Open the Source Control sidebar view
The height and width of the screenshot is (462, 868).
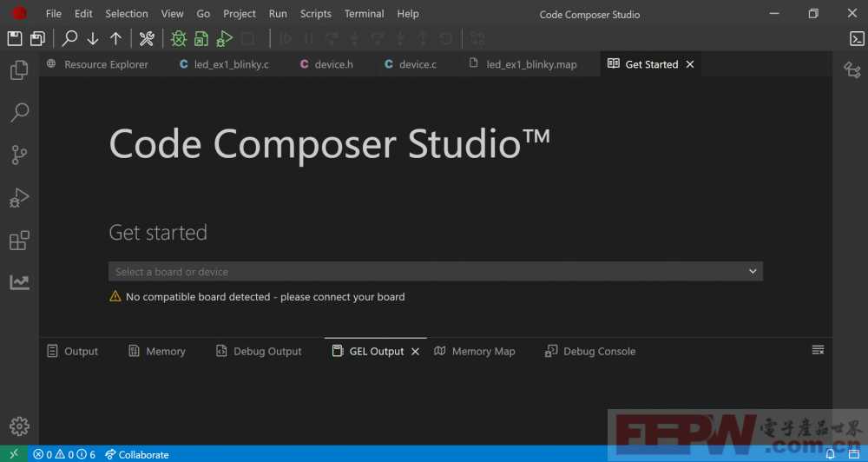point(19,155)
